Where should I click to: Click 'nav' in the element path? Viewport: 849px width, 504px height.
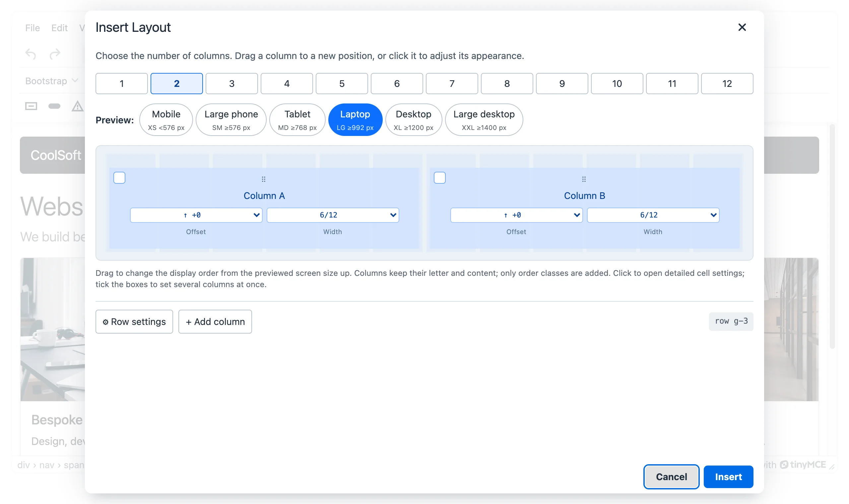[46, 465]
